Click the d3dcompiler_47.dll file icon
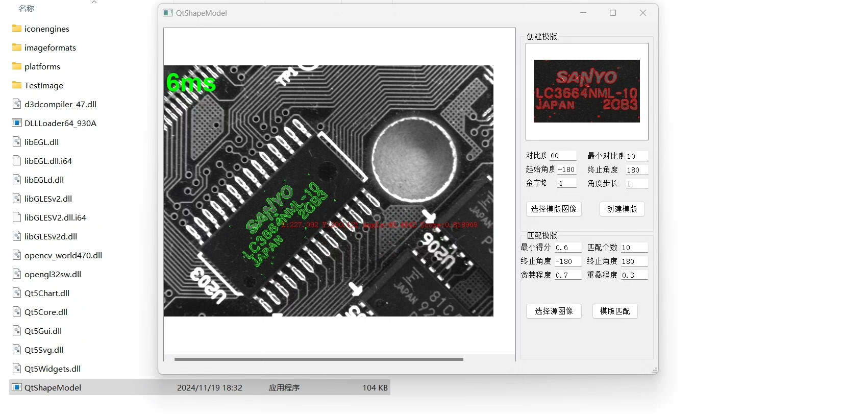The height and width of the screenshot is (414, 868). [17, 104]
